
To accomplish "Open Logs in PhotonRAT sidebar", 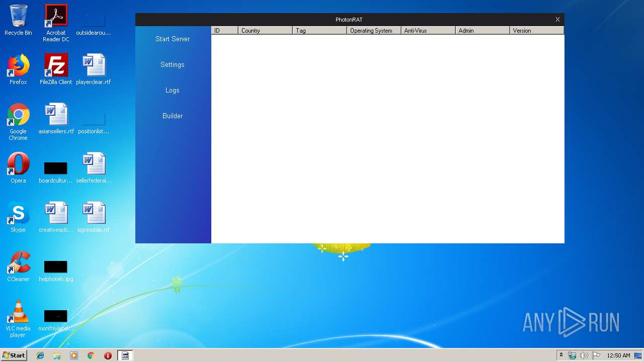I will (x=173, y=90).
